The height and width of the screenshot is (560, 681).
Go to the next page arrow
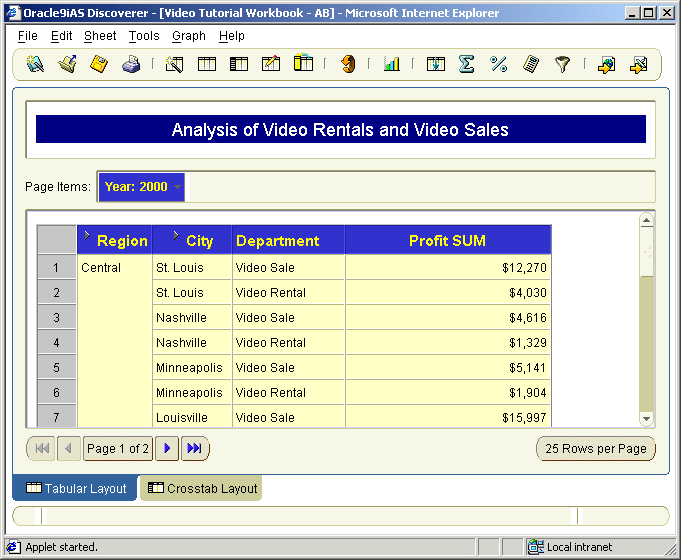click(x=167, y=448)
